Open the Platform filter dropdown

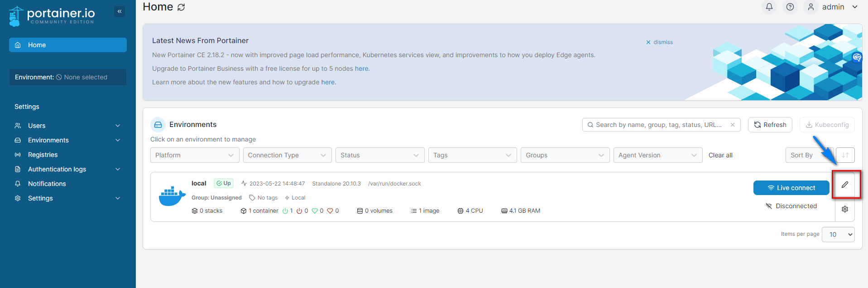pos(195,155)
